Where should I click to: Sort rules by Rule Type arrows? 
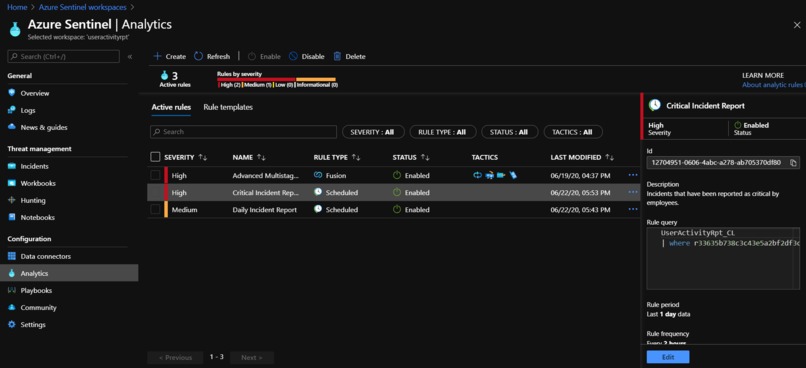click(356, 157)
